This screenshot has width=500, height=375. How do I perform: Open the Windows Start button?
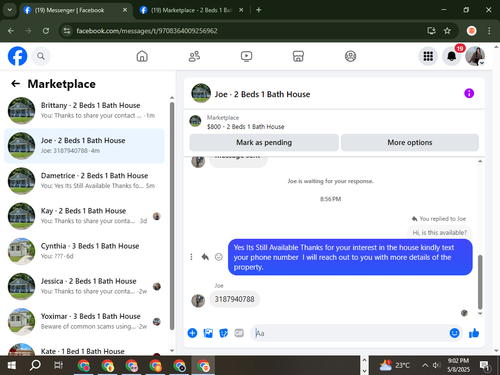click(12, 366)
